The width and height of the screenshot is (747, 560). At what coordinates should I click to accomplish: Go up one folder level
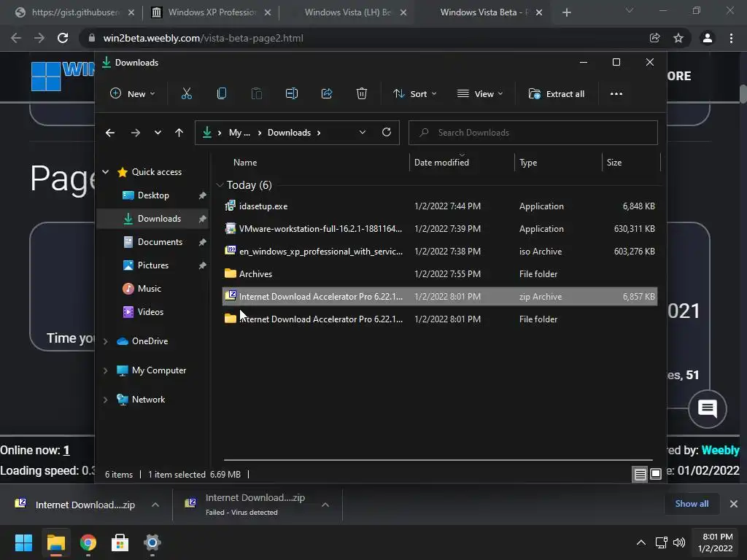(x=179, y=133)
